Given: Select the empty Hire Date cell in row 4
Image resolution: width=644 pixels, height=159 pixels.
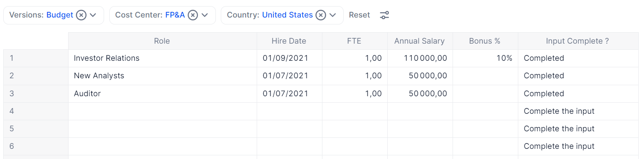Looking at the screenshot, I should 289,111.
